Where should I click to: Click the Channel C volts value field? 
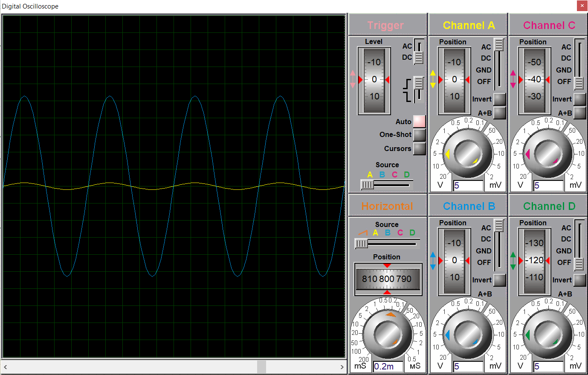(x=548, y=186)
